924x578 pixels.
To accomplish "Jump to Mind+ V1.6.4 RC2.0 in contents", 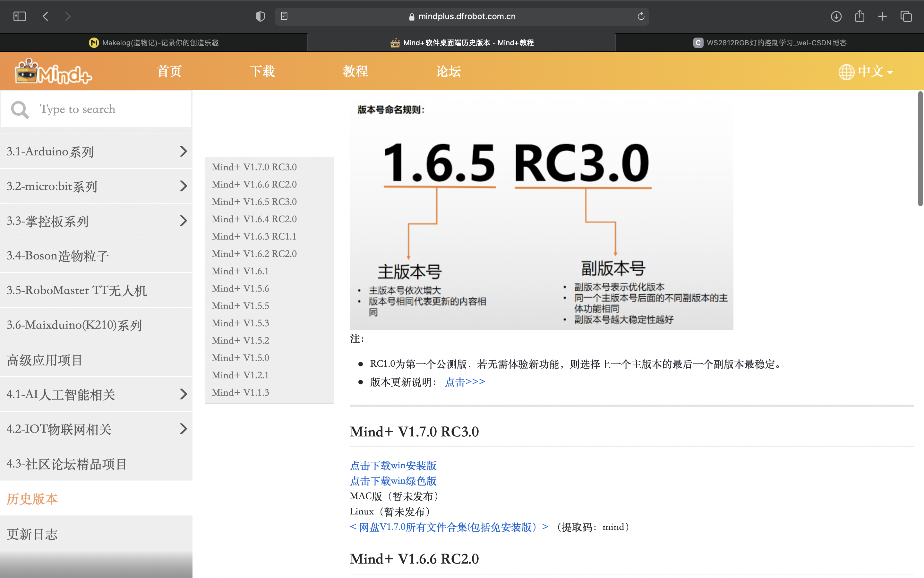I will click(x=254, y=219).
